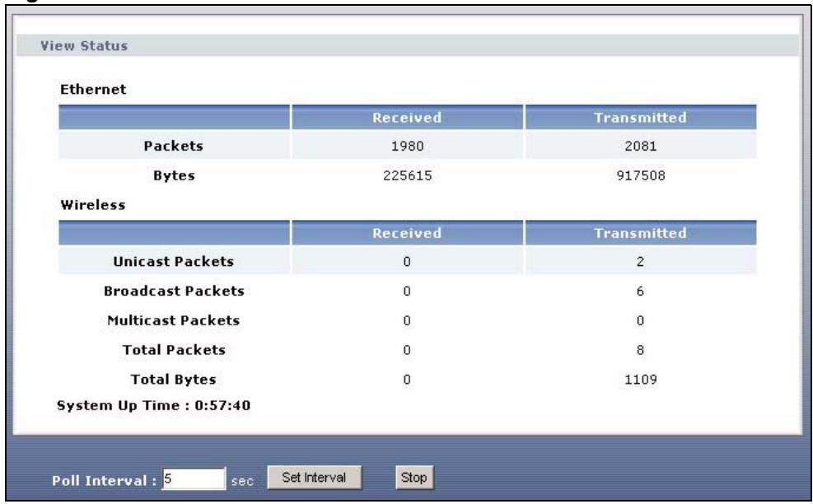The height and width of the screenshot is (504, 813).
Task: Click Ethernet Transmitted column header
Action: point(640,118)
